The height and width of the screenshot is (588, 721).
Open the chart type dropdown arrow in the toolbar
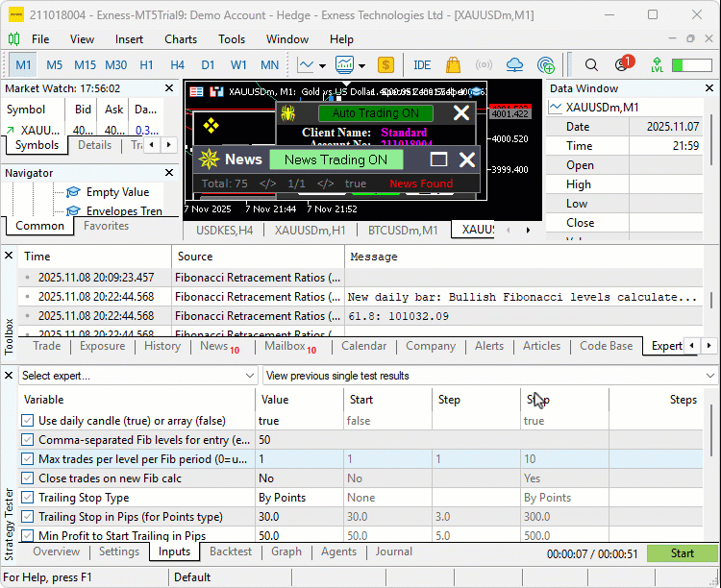click(x=321, y=65)
